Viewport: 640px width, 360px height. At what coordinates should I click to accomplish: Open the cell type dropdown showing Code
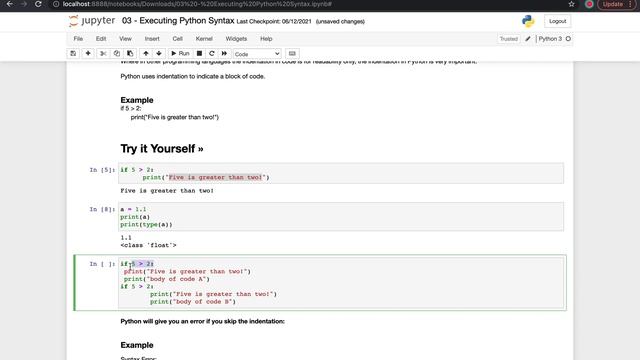tap(257, 54)
